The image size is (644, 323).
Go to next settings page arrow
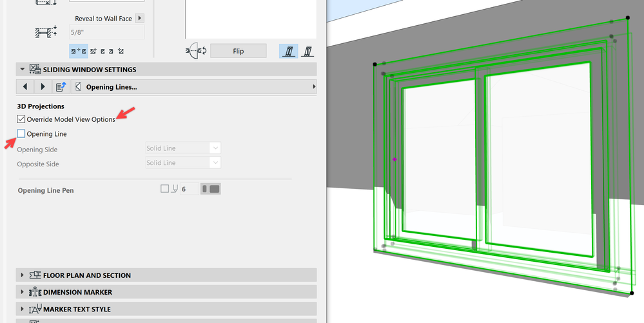(x=43, y=86)
